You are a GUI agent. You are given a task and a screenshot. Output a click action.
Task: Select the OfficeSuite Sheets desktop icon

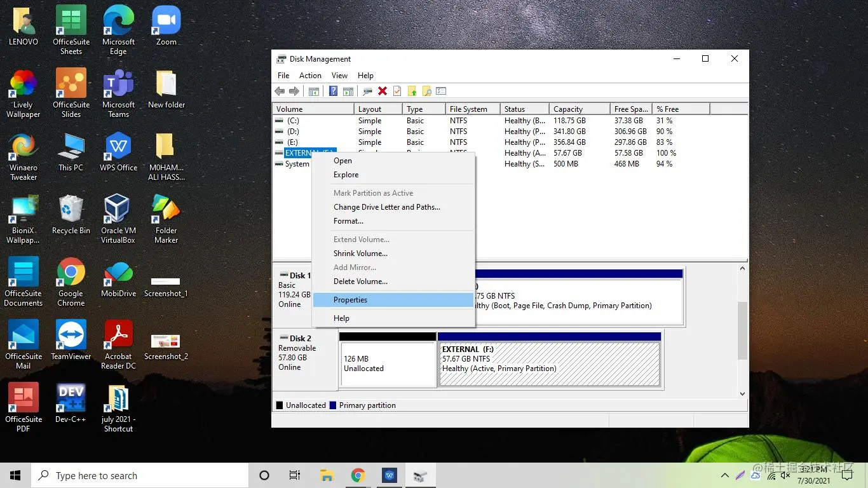(71, 30)
